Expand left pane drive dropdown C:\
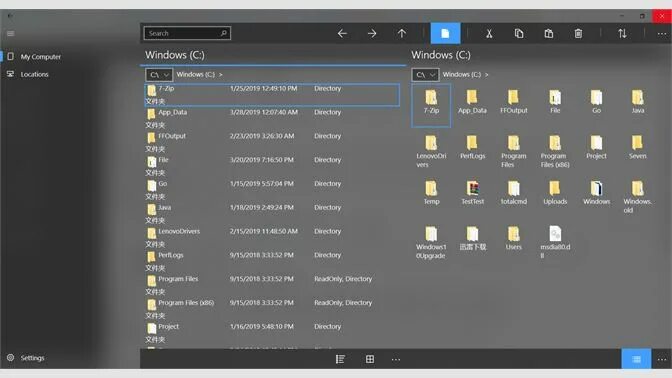The height and width of the screenshot is (378, 672). pyautogui.click(x=159, y=75)
